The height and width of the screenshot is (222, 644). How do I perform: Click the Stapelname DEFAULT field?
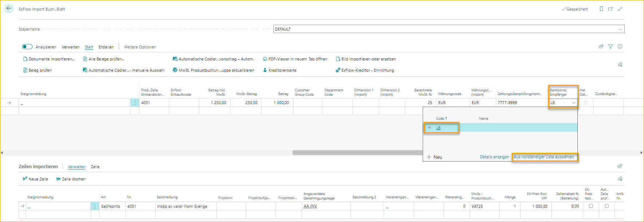pyautogui.click(x=449, y=29)
